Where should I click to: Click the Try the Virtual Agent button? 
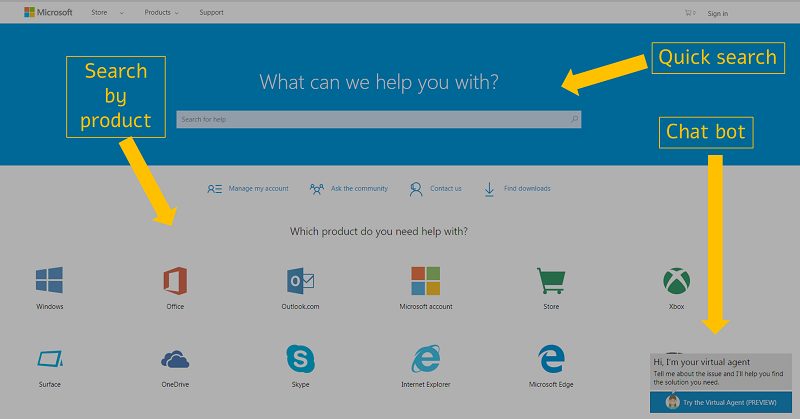[x=720, y=402]
